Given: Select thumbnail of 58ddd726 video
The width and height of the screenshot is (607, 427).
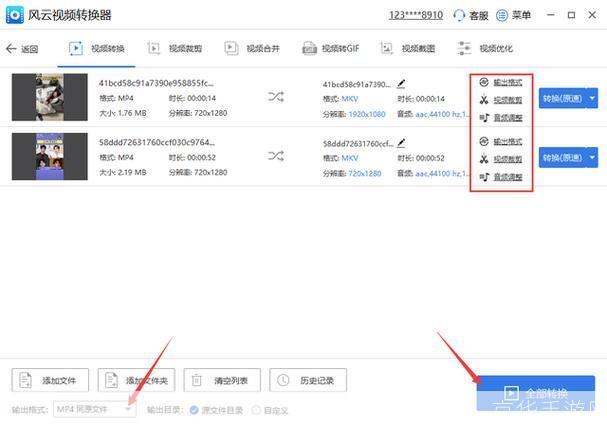Looking at the screenshot, I should point(50,156).
